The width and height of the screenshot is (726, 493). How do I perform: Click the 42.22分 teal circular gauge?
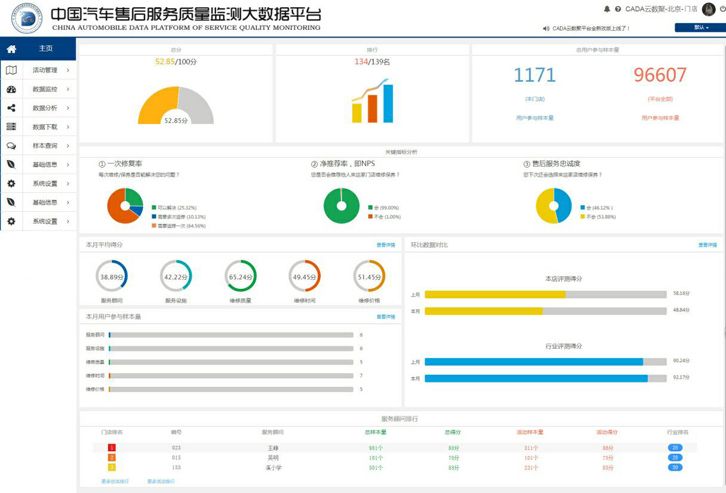tap(176, 276)
